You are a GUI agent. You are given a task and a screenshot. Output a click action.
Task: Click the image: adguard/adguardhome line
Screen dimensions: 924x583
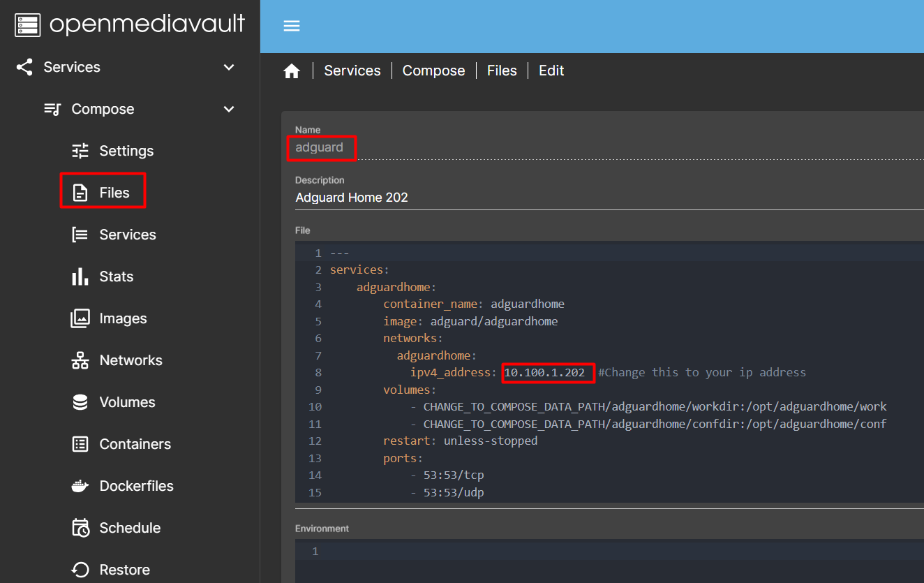click(x=470, y=321)
